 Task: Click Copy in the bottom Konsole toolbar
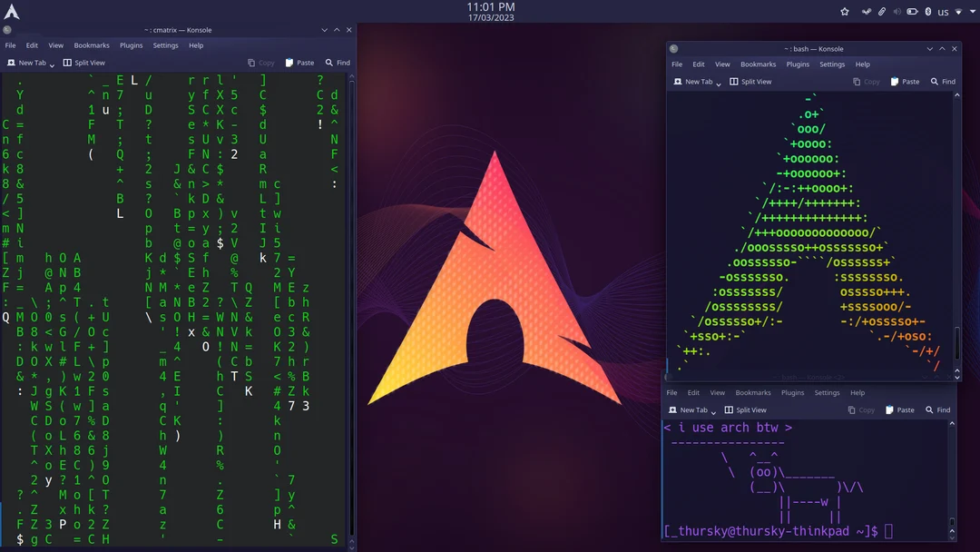click(860, 409)
